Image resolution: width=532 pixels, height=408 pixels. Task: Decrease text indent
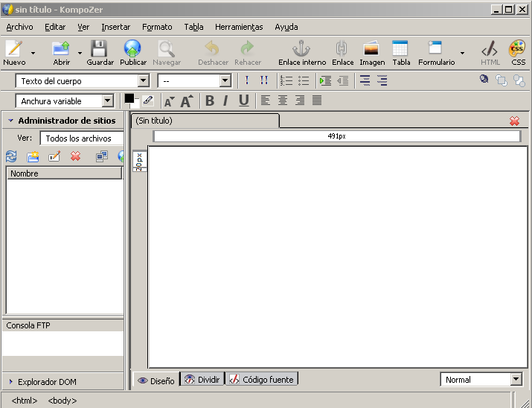343,81
